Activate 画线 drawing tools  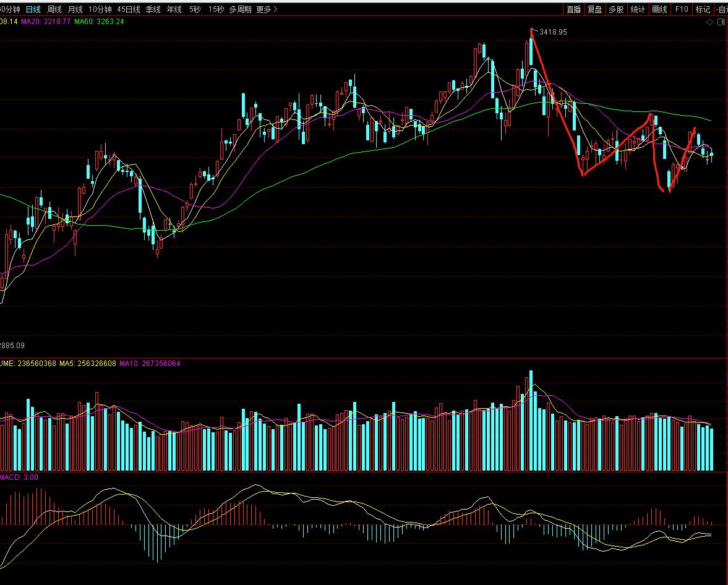(659, 9)
